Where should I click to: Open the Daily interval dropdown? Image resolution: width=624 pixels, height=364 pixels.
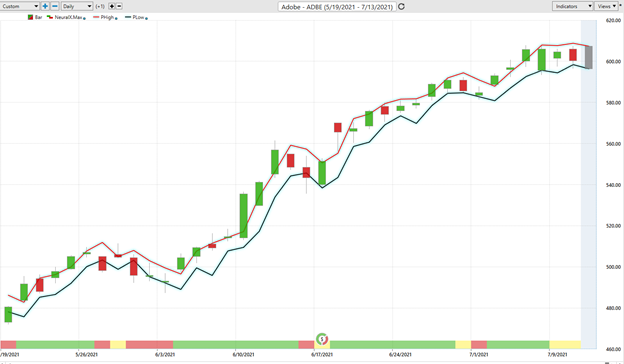(77, 6)
